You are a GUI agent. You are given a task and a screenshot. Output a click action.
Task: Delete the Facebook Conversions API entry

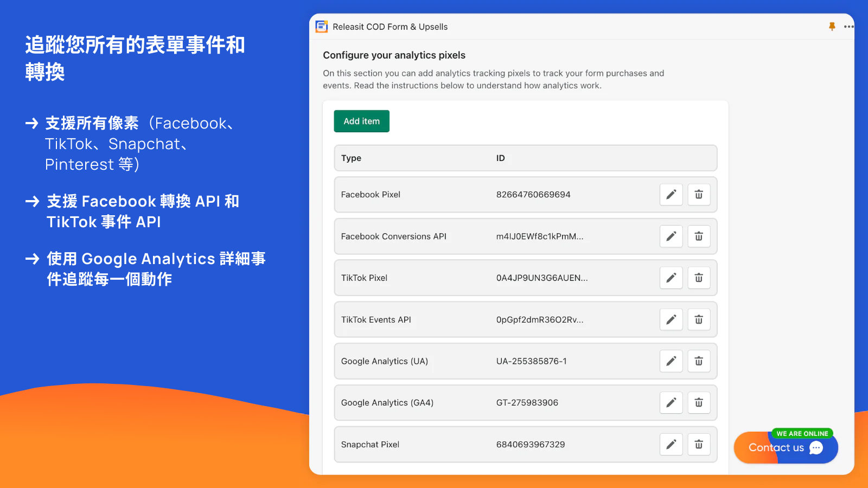click(699, 236)
